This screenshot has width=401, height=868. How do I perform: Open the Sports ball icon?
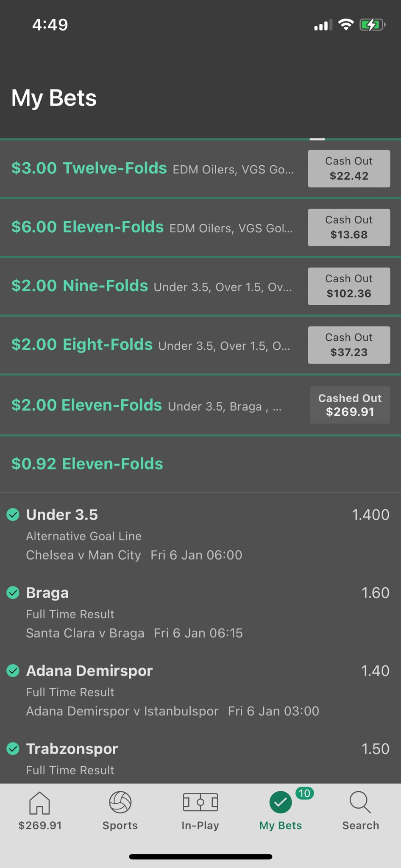[120, 802]
